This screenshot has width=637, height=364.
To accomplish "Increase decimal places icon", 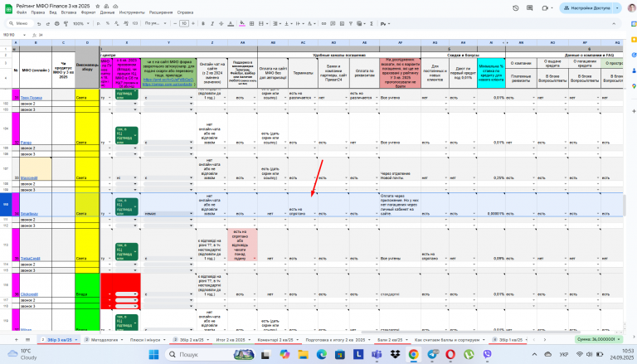I will pos(125,23).
